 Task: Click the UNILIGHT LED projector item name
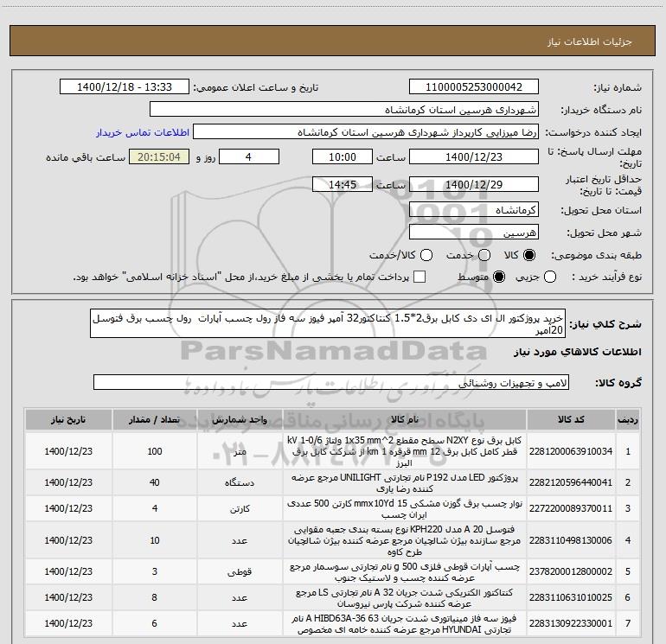(405, 482)
